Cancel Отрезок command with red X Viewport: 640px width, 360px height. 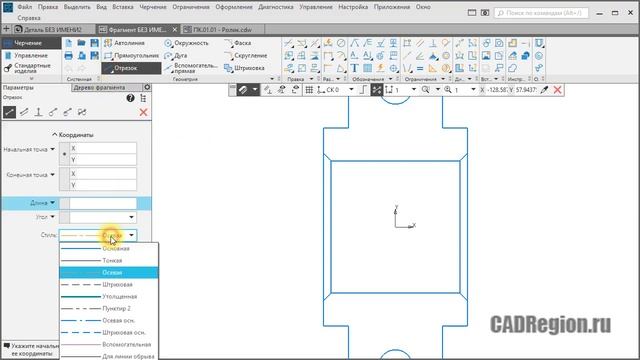(143, 112)
